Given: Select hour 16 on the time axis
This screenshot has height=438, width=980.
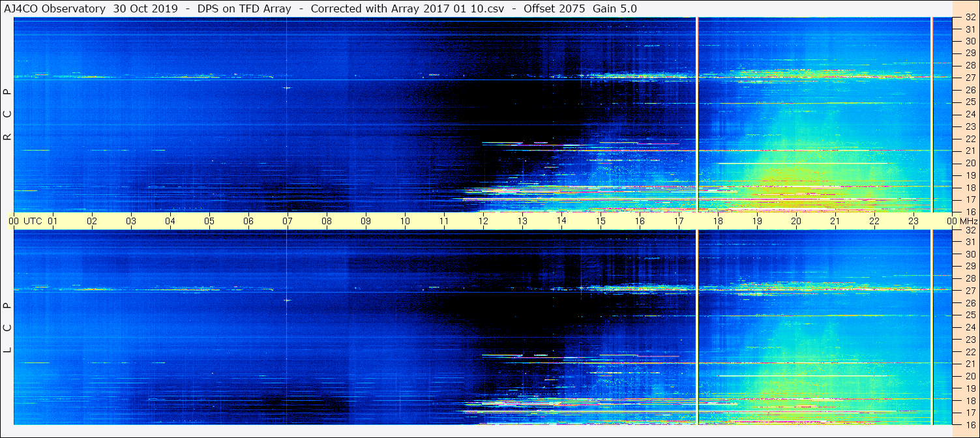Looking at the screenshot, I should [x=640, y=221].
